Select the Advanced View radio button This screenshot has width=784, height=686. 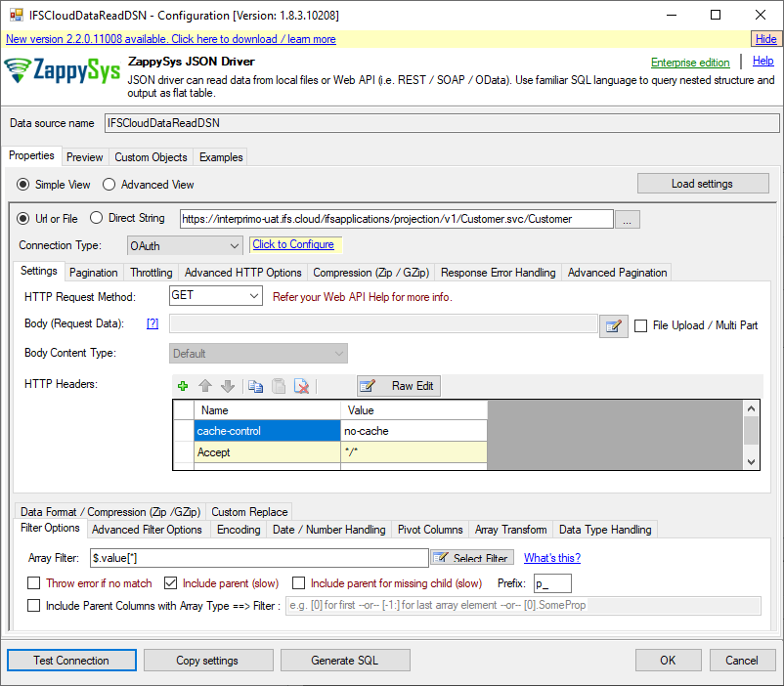coord(109,185)
